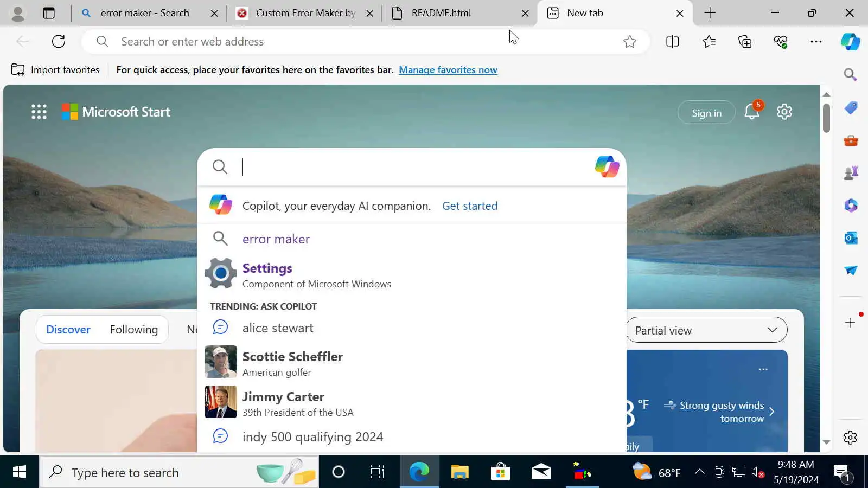868x488 pixels.
Task: Open the Collections icon
Action: (745, 41)
